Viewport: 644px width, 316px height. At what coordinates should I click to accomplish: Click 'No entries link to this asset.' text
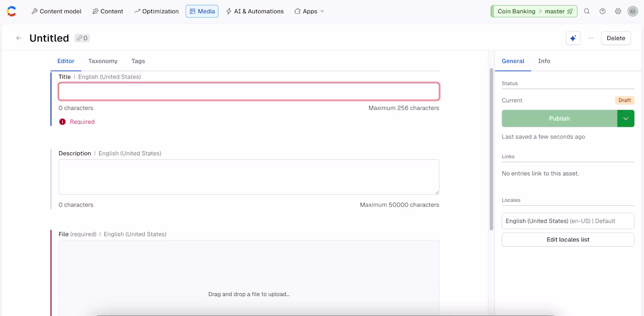coord(540,174)
